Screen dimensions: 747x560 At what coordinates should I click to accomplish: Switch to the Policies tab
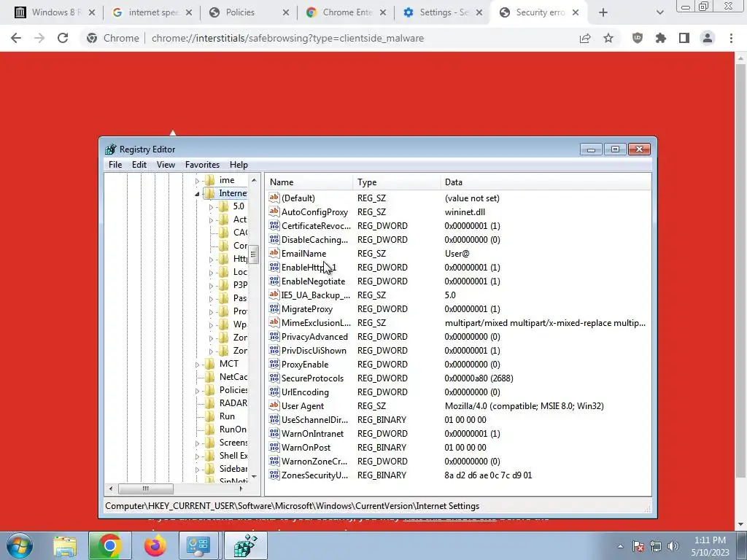(x=249, y=12)
